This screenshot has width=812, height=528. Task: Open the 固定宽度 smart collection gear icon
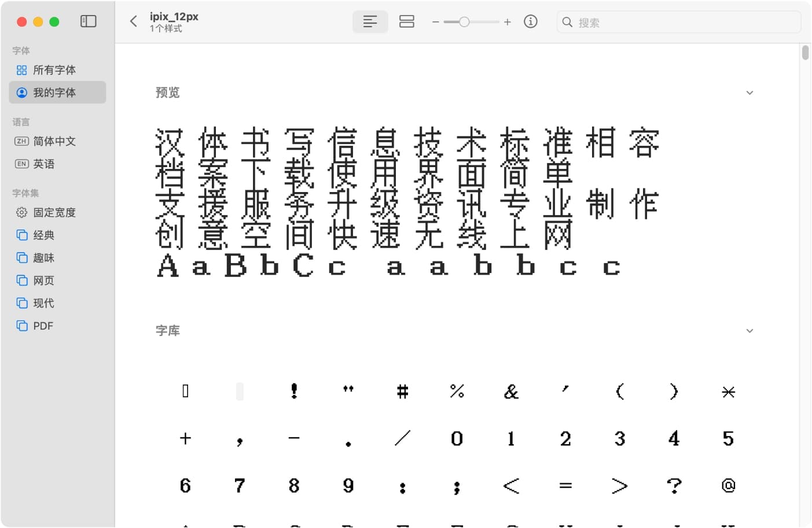click(21, 212)
